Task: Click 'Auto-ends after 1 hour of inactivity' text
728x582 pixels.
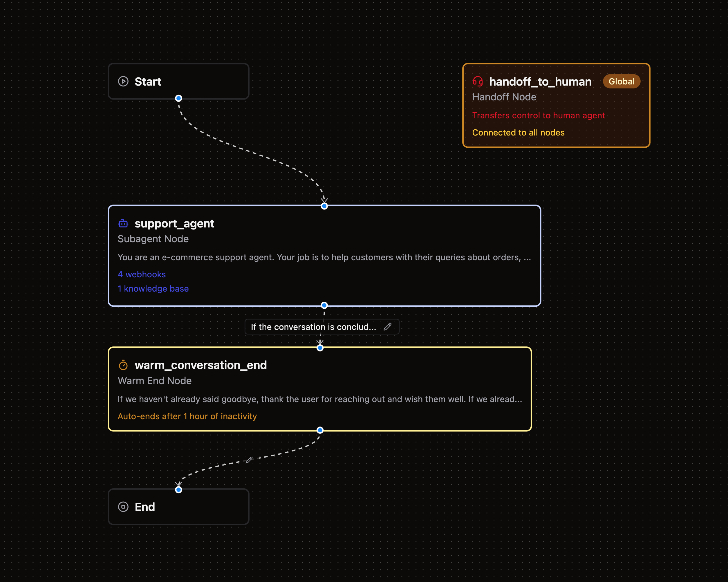Action: [x=187, y=416]
